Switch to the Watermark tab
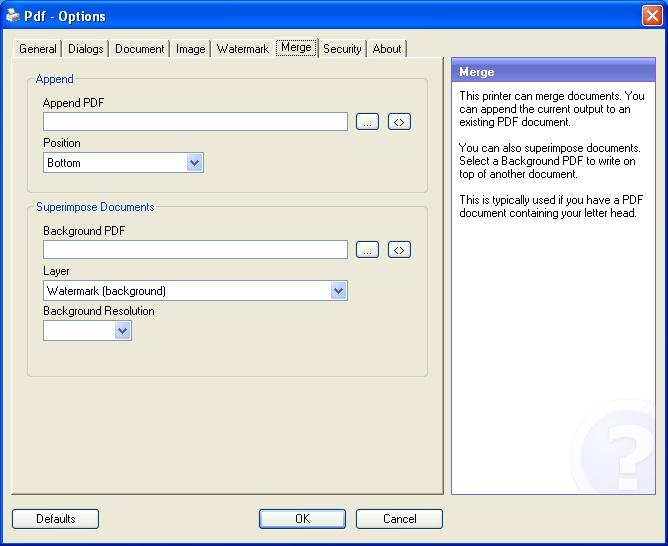This screenshot has height=546, width=668. (x=242, y=49)
